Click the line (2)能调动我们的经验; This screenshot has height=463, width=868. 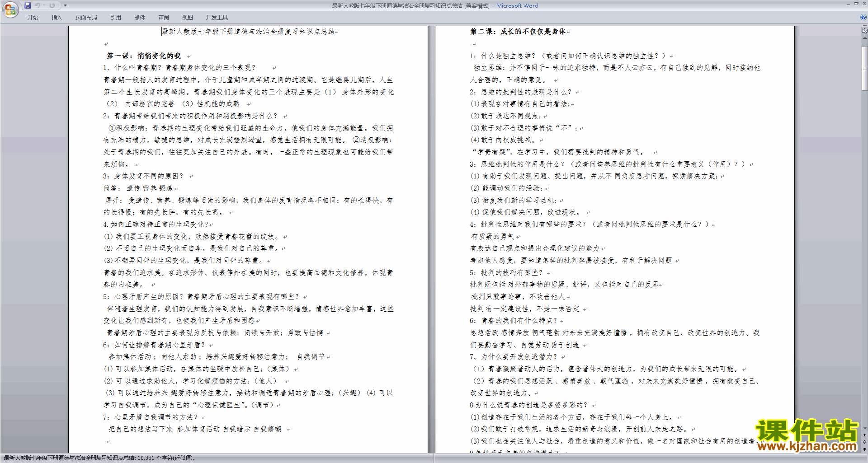(x=506, y=188)
